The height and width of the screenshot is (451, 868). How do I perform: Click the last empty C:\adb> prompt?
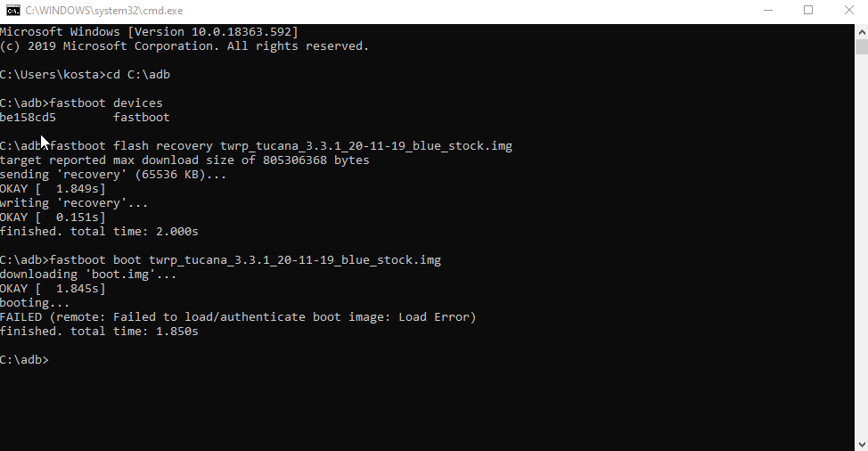click(25, 360)
